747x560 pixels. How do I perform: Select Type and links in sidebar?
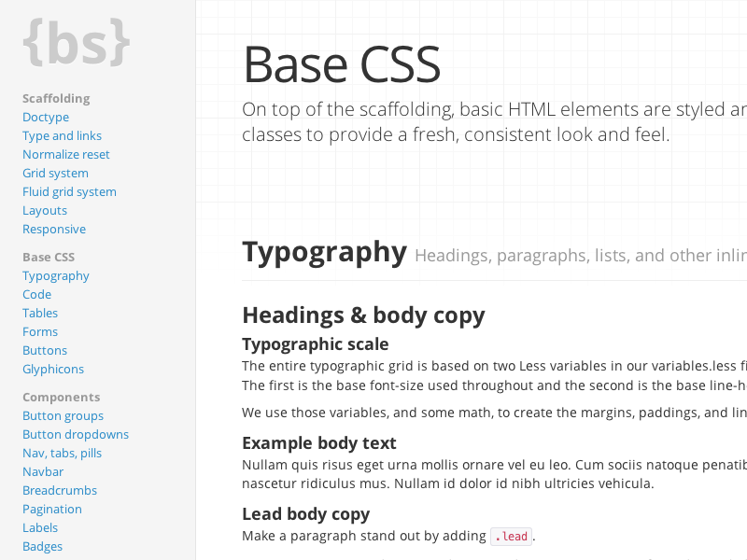pos(62,135)
